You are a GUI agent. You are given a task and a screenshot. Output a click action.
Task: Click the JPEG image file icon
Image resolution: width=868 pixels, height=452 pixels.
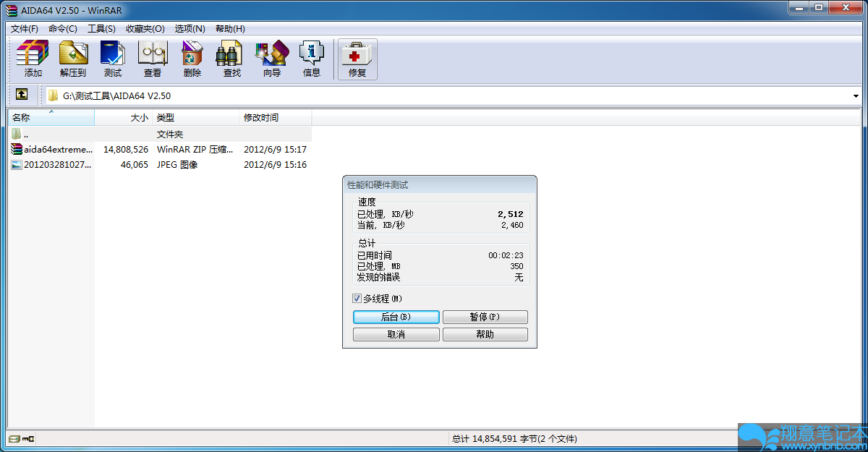(x=17, y=164)
